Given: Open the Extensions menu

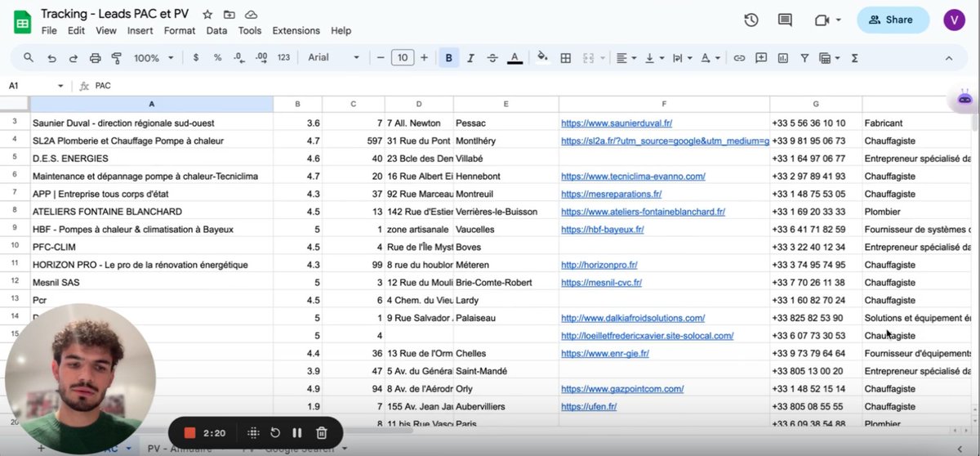Looking at the screenshot, I should 296,31.
